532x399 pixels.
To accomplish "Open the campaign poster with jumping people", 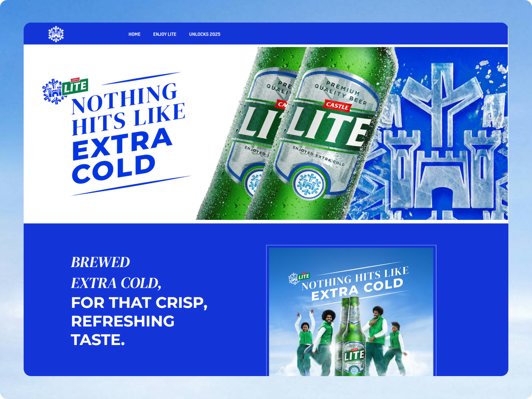I will click(351, 311).
